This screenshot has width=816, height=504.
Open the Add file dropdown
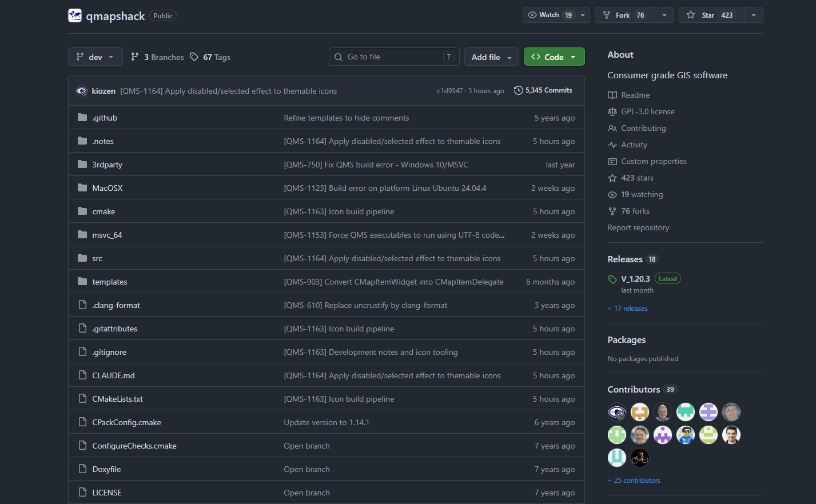(x=492, y=57)
